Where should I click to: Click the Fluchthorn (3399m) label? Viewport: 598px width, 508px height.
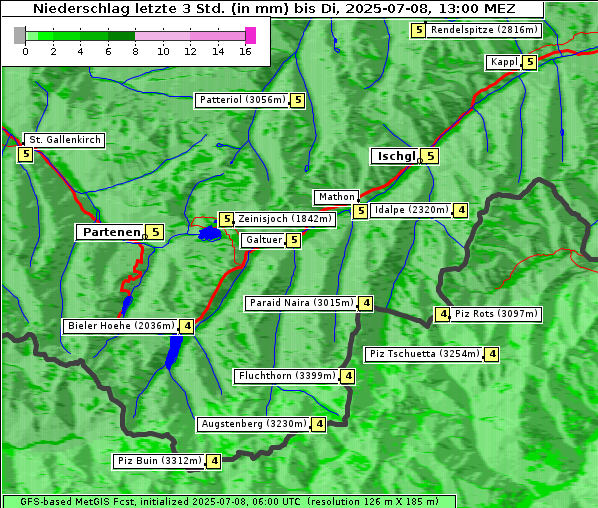[x=286, y=376]
